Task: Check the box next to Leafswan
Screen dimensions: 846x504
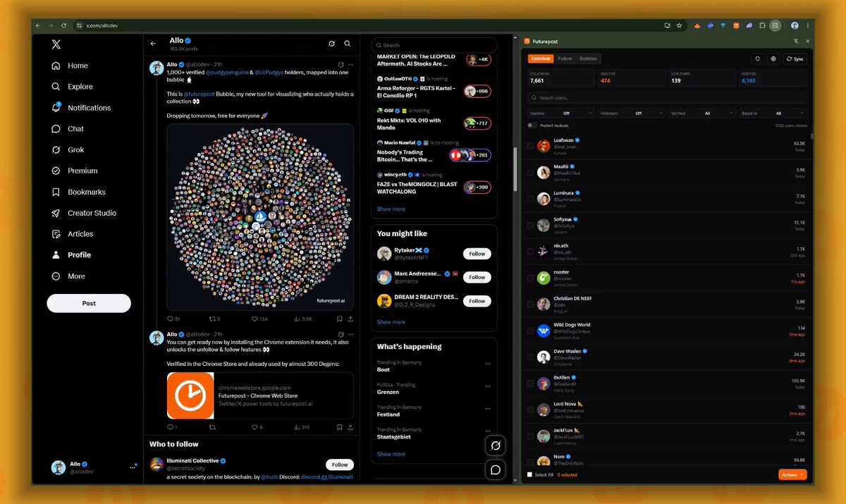Action: coord(530,146)
